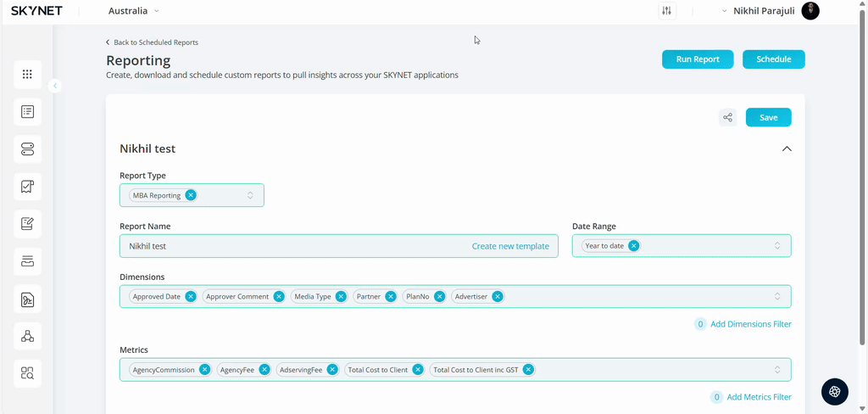Click the share icon beside Save
This screenshot has width=868, height=414.
pos(727,118)
